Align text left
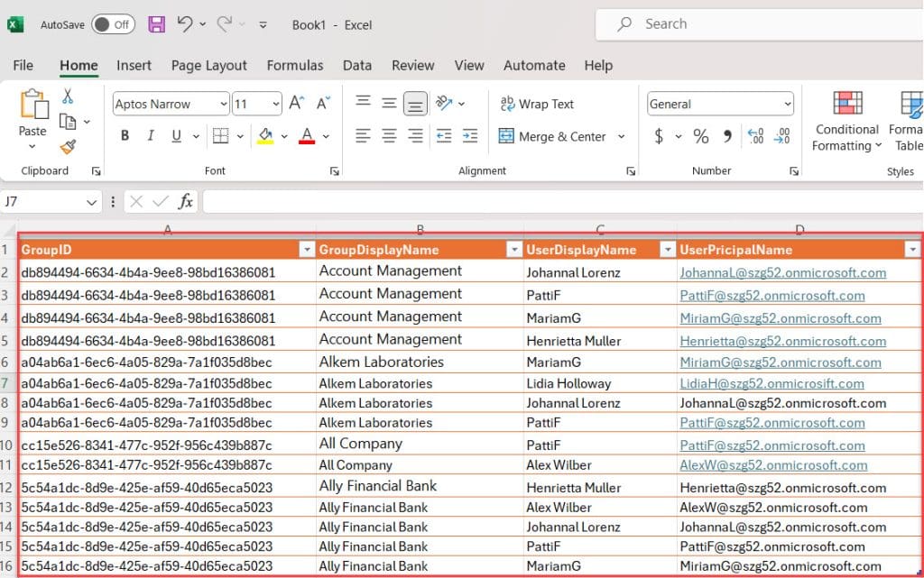Viewport: 924px width, 578px height. 363,136
